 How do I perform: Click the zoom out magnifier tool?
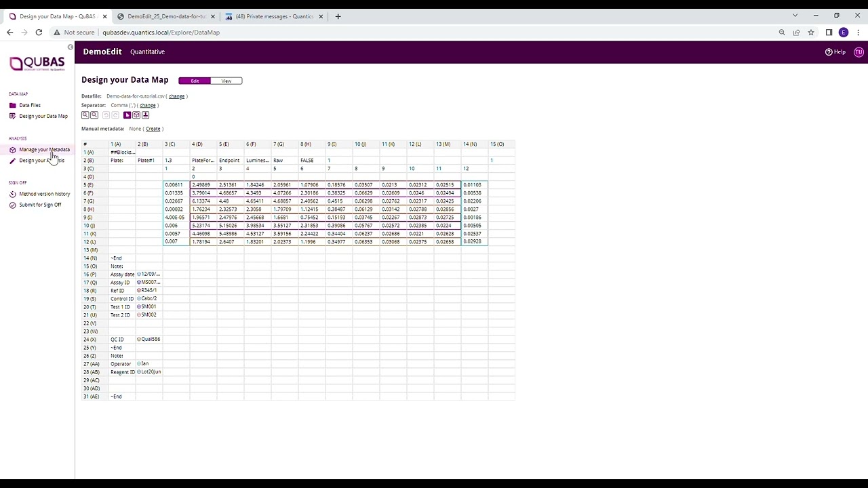(x=94, y=115)
